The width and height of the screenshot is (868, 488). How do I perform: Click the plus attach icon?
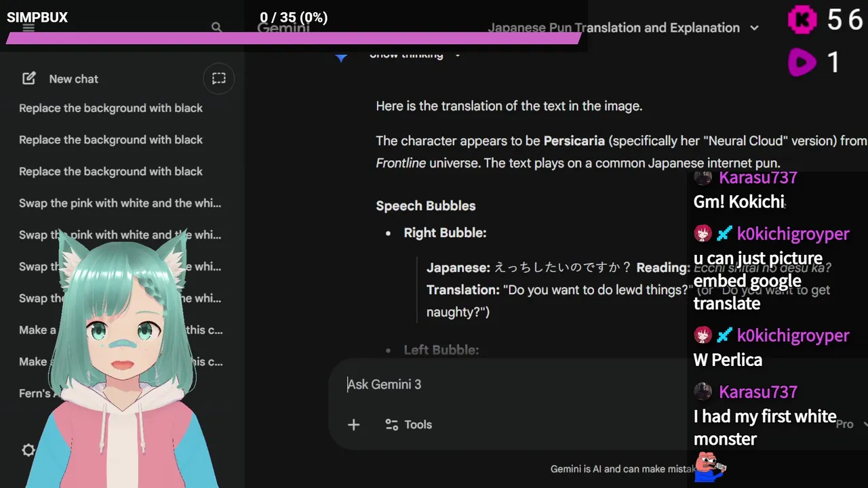point(353,424)
